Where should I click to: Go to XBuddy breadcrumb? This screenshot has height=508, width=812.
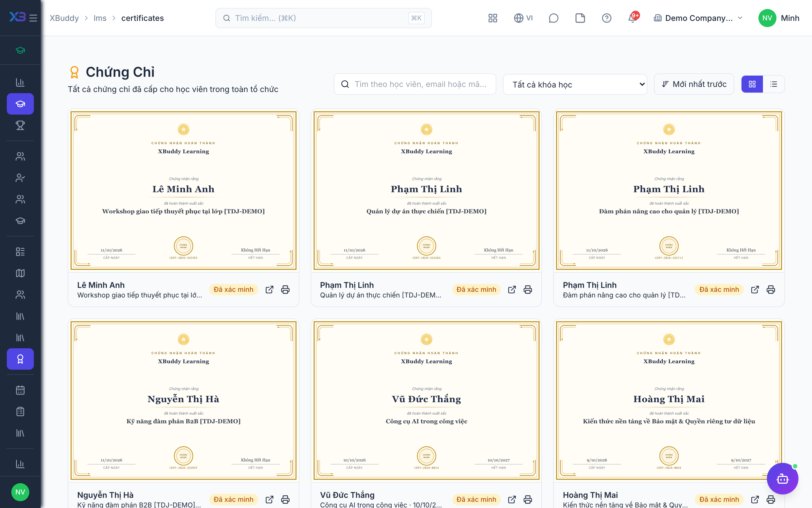64,18
